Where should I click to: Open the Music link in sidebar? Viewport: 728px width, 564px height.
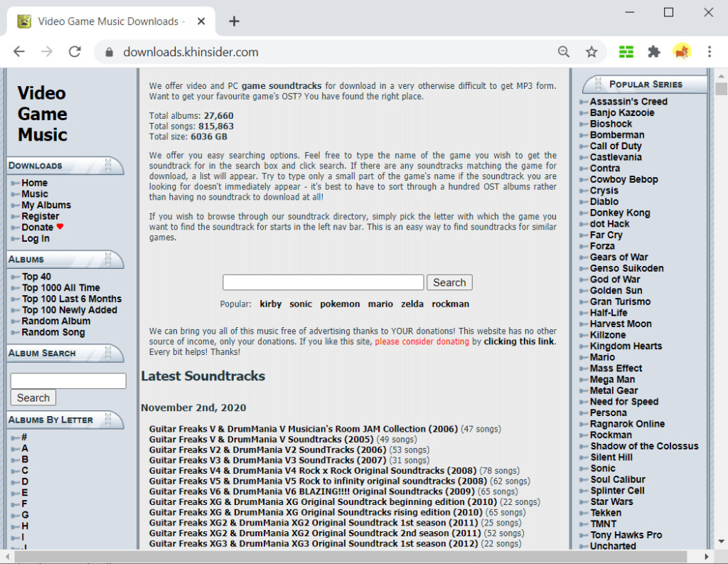pos(35,193)
